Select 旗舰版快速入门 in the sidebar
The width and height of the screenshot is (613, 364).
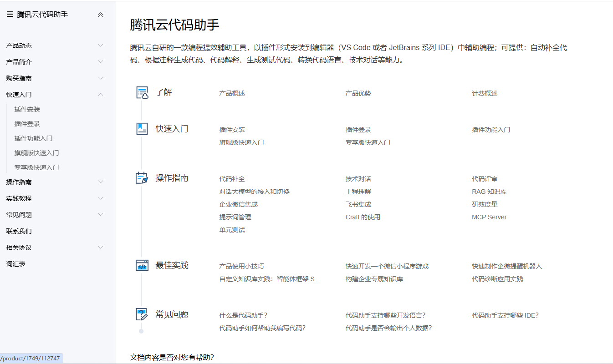point(37,153)
